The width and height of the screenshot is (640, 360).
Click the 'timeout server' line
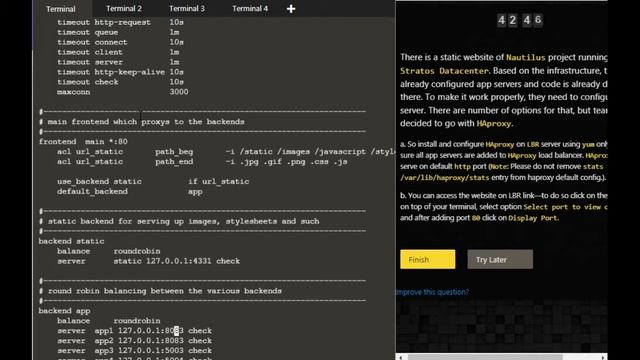pos(118,62)
